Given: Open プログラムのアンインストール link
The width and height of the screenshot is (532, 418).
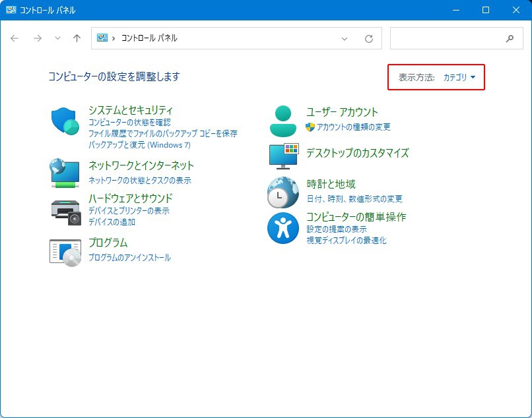Looking at the screenshot, I should point(129,258).
